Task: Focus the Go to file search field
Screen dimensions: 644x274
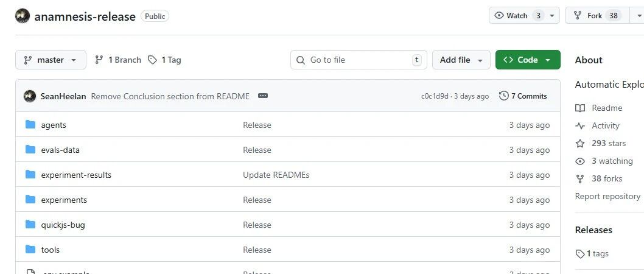Action: (x=359, y=60)
